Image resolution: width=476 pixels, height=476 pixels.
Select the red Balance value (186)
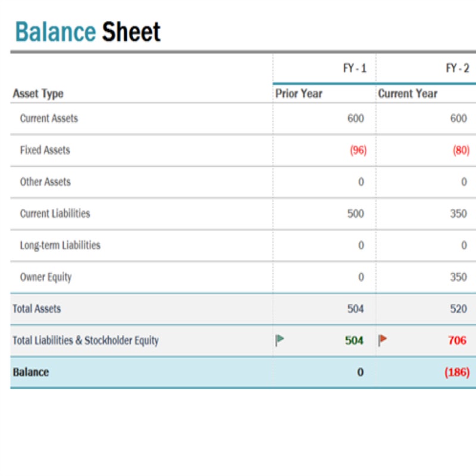(x=457, y=372)
